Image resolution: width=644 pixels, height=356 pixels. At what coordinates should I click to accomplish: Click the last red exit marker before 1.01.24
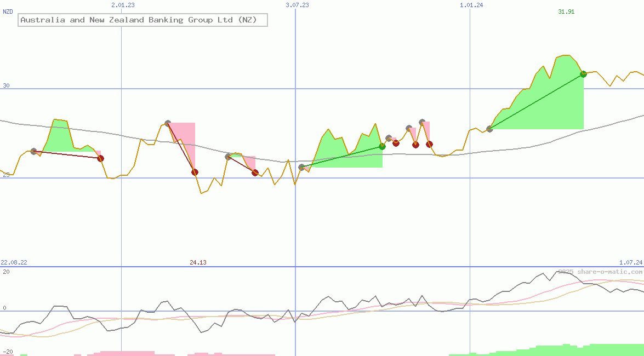tap(429, 144)
